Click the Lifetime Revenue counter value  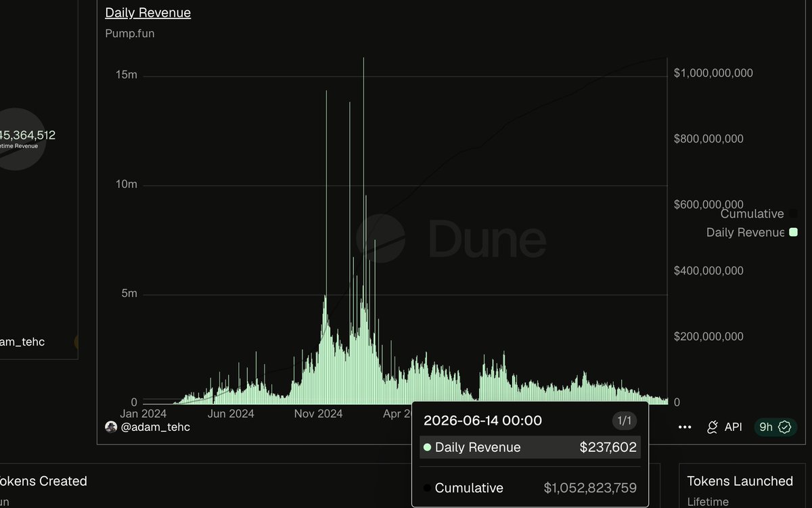(x=28, y=135)
